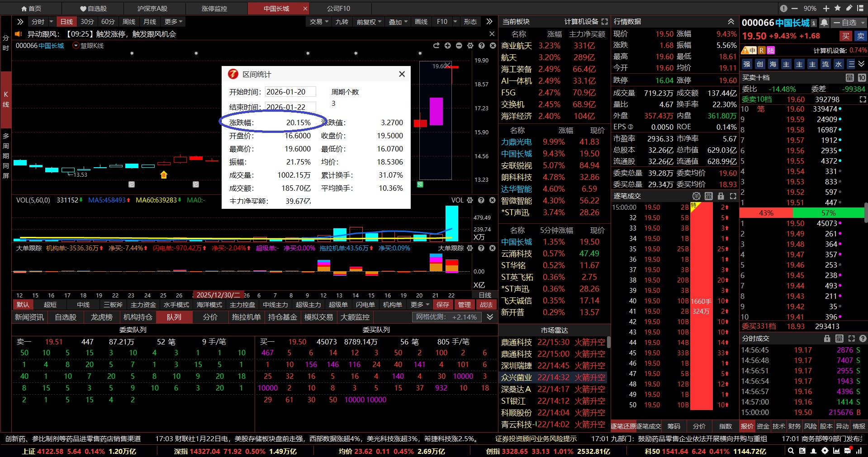
Task: Click the 10-level order book icon
Action: click(862, 78)
